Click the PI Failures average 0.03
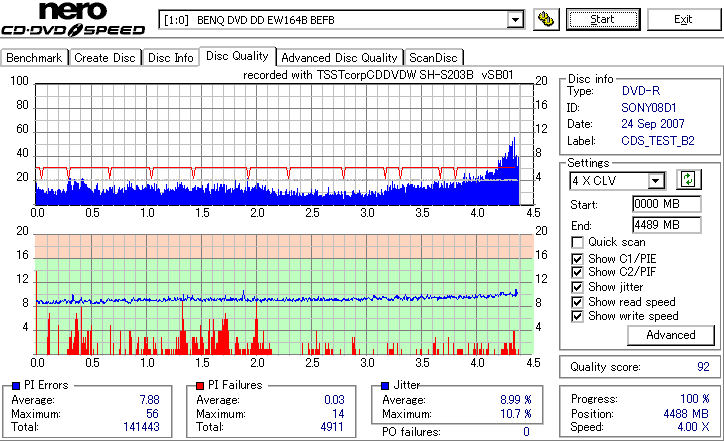The height and width of the screenshot is (441, 724). [x=334, y=399]
